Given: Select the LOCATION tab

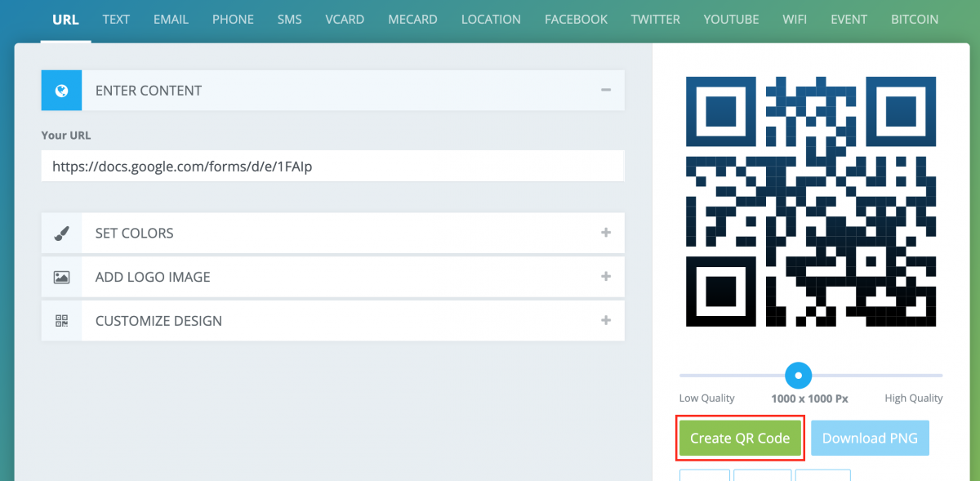Looking at the screenshot, I should click(491, 19).
